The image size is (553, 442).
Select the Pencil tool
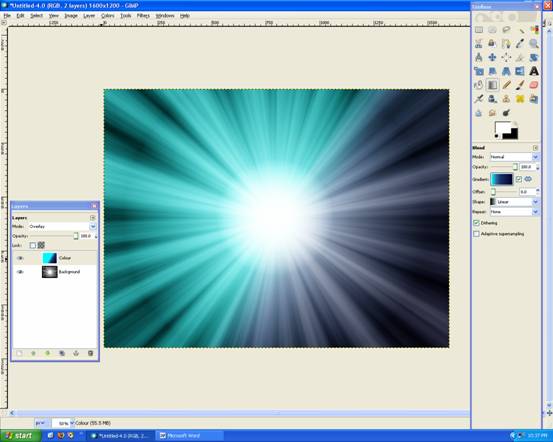[506, 85]
